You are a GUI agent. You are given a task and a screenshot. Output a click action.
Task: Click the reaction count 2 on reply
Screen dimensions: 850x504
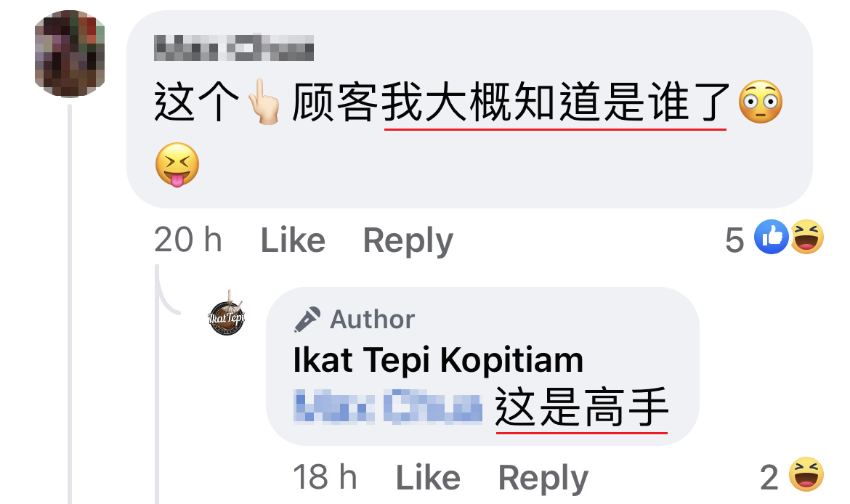(x=769, y=477)
